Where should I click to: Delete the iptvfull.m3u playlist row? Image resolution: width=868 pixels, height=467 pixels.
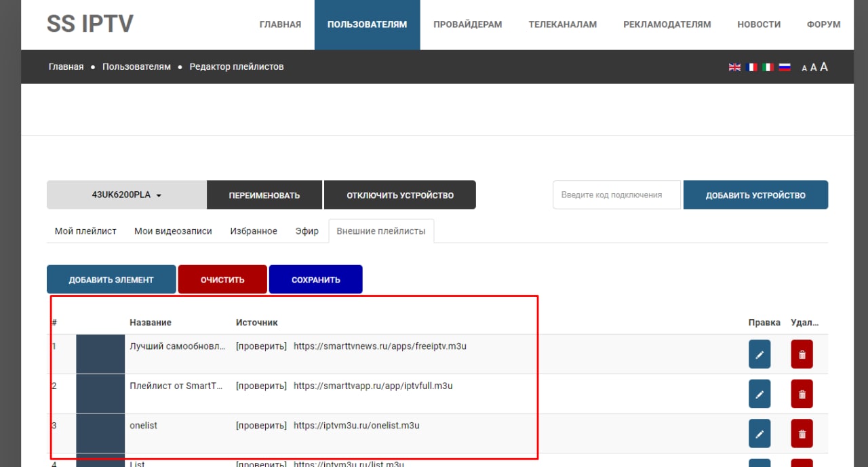point(802,394)
